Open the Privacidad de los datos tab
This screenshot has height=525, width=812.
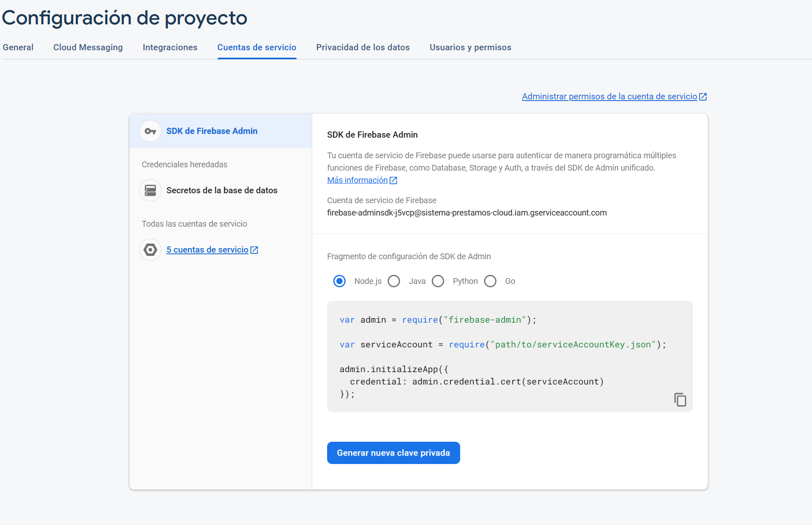coord(363,47)
